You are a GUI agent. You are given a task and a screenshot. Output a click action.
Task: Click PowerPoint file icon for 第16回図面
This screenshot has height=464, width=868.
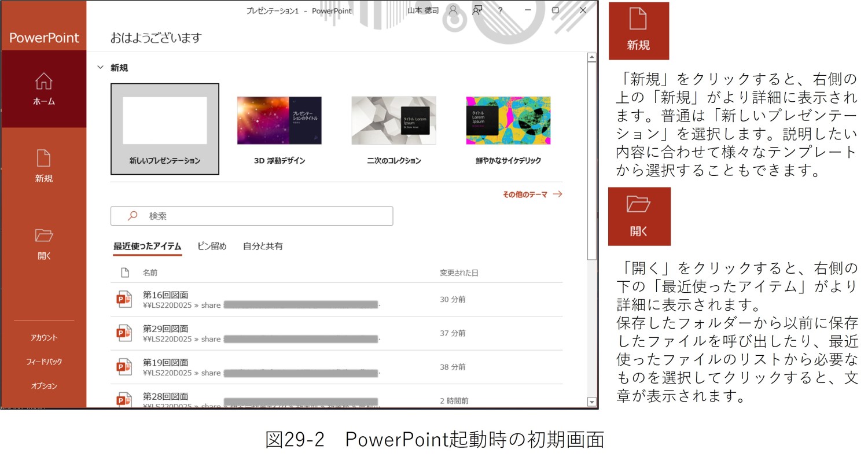(124, 299)
